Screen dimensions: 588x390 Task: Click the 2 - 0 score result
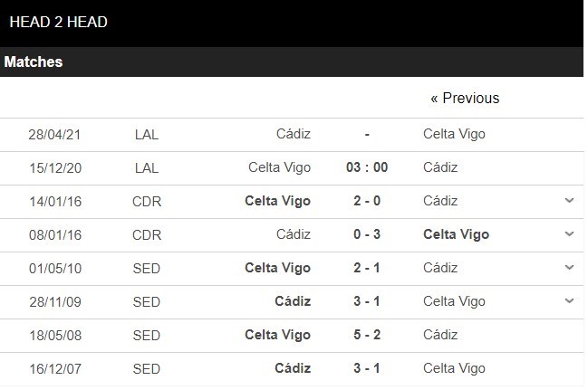tap(367, 201)
